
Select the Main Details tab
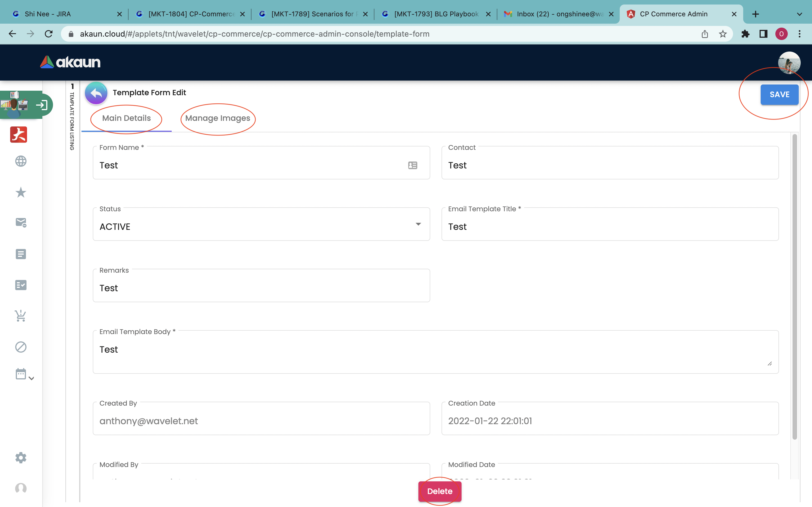126,118
